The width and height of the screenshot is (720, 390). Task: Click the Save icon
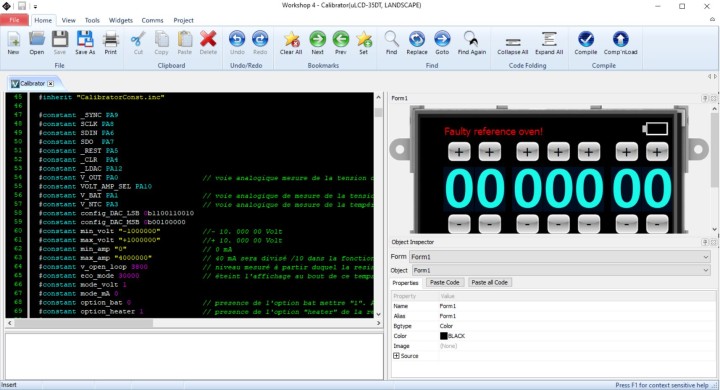tap(60, 43)
